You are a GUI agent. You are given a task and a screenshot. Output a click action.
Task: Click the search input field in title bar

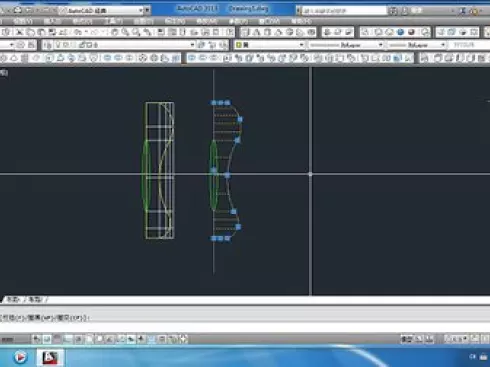pyautogui.click(x=343, y=11)
